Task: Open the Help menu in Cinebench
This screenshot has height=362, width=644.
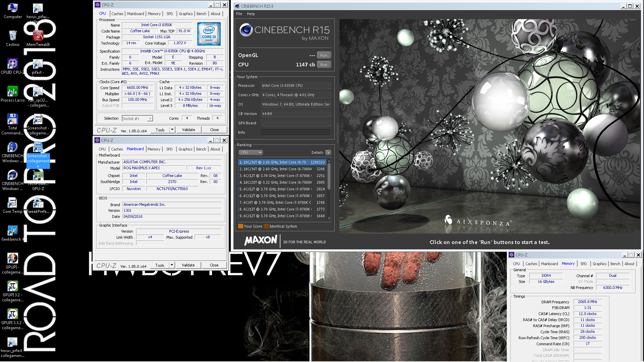Action: point(251,14)
